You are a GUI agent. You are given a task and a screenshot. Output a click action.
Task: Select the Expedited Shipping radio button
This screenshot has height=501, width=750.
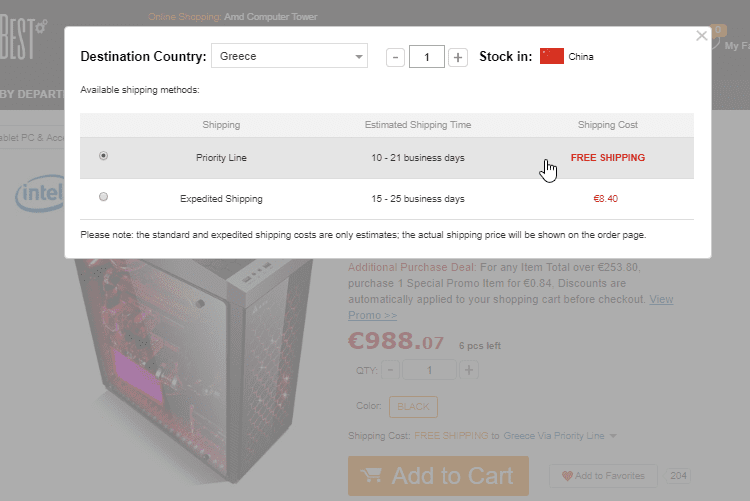click(103, 197)
